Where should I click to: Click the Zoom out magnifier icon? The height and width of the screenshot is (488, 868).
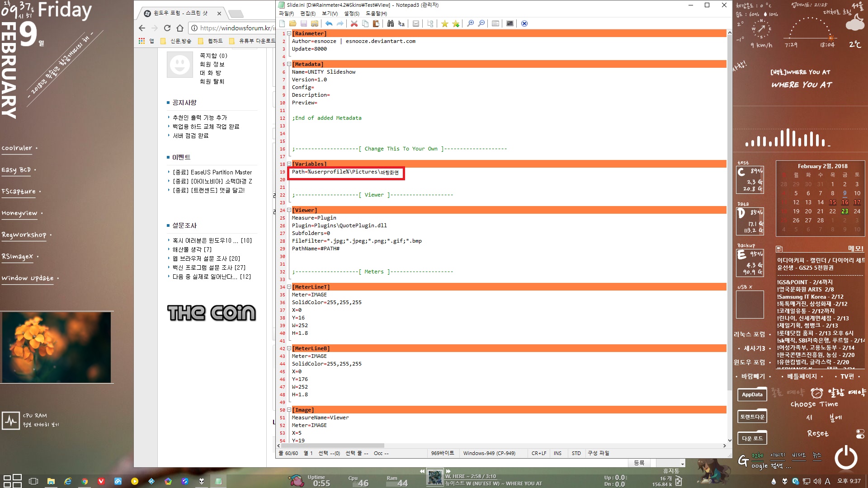tap(481, 23)
